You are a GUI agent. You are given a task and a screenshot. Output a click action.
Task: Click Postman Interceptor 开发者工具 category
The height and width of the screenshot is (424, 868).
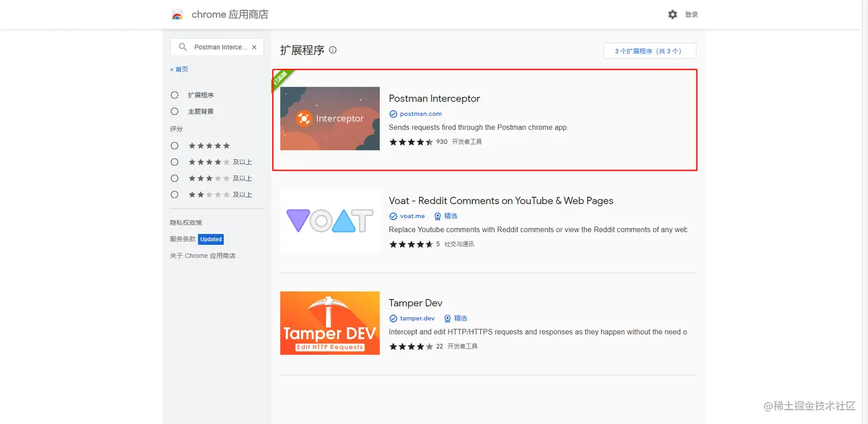tap(467, 142)
